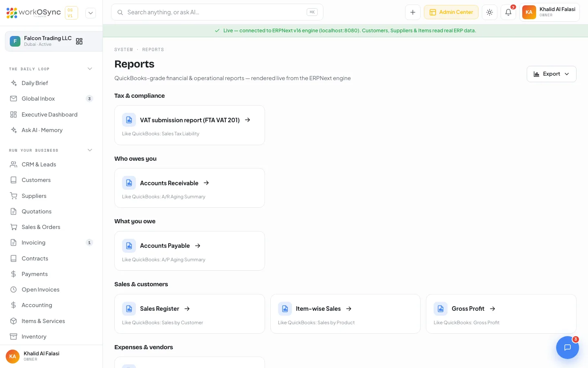Click the workOSync logo icon
Screen dimensions: 588x368
point(12,13)
